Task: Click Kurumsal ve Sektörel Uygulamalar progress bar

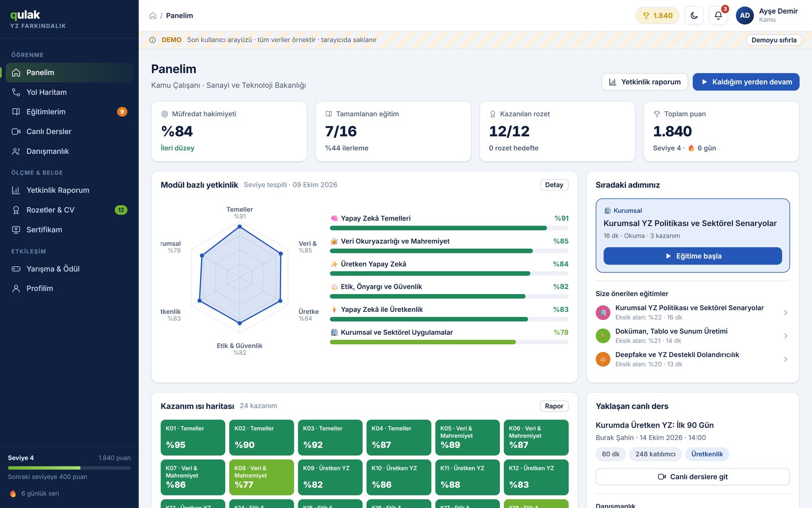Action: [449, 342]
